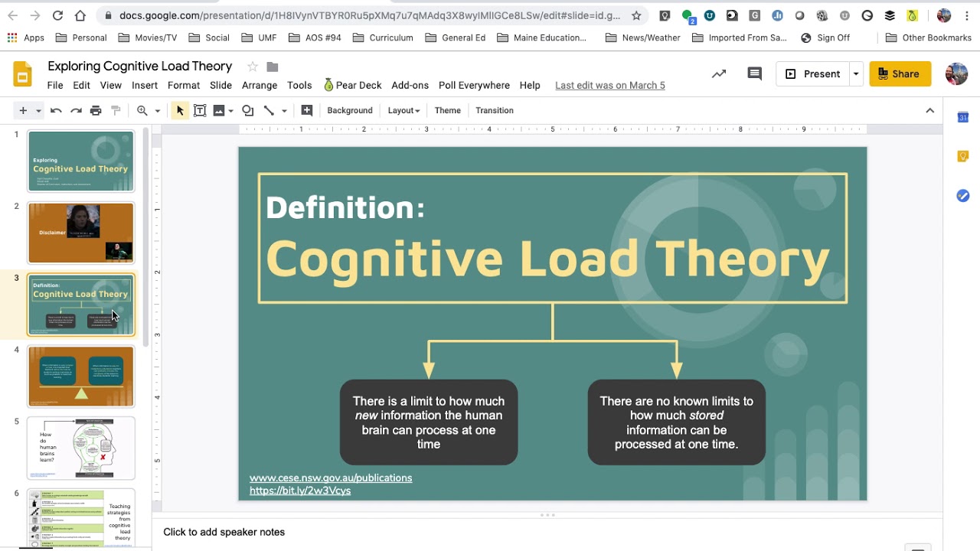Click the Google Slides home logo
Viewport: 980px width, 551px height.
[x=23, y=75]
